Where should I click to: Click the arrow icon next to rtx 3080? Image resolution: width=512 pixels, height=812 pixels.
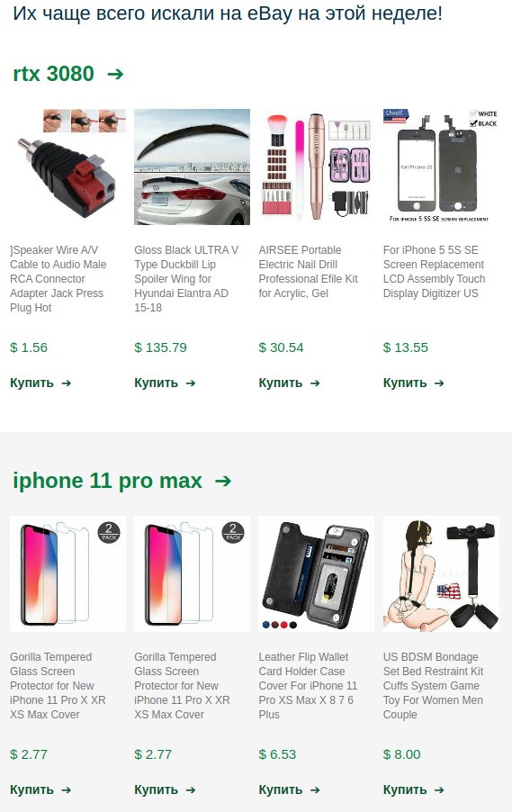tap(115, 74)
